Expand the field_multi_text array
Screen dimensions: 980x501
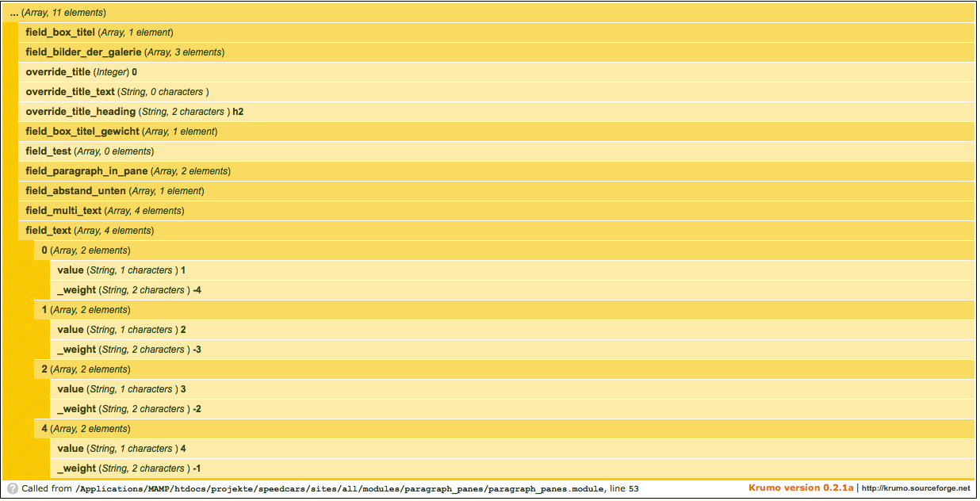(496, 211)
